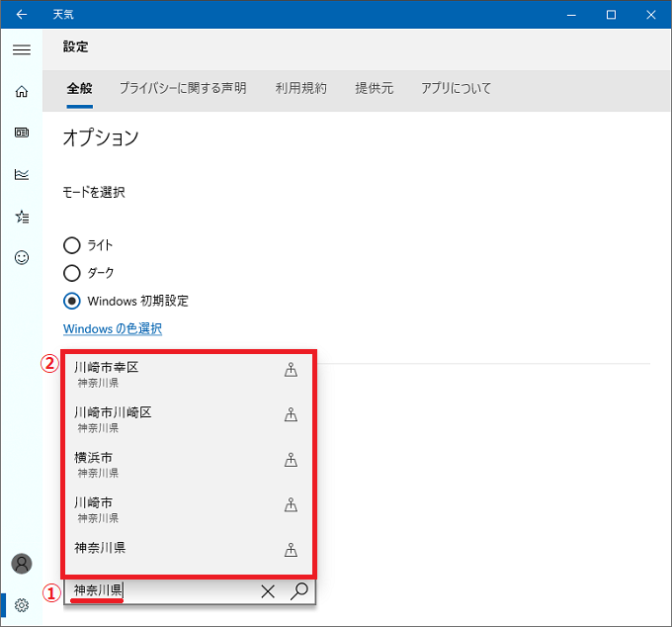Image resolution: width=672 pixels, height=627 pixels.
Task: Click location pin icon next to 横浜市
Action: pyautogui.click(x=291, y=460)
